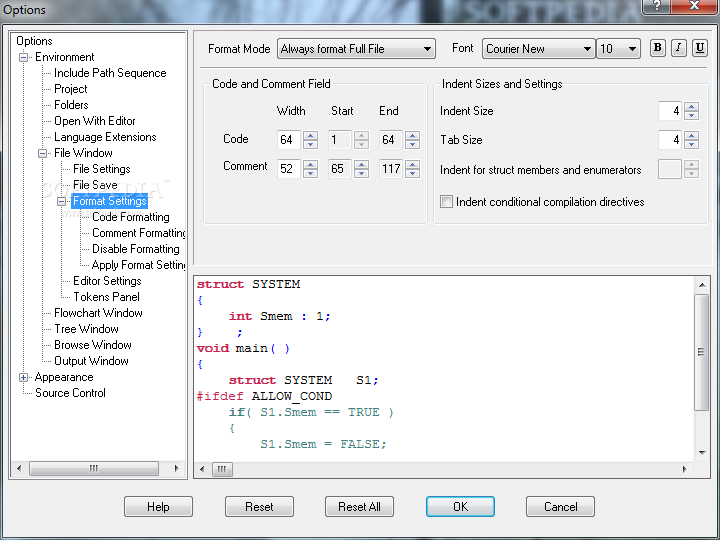Select Output Window tree item
The width and height of the screenshot is (720, 540).
91,361
